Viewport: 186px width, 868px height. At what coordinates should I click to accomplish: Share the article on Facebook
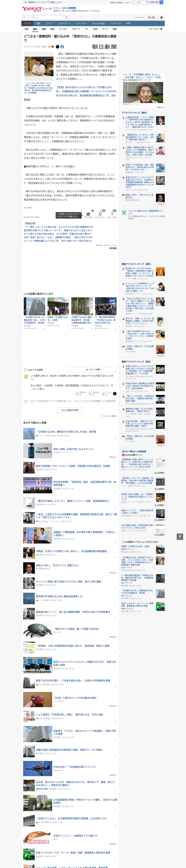click(x=62, y=47)
